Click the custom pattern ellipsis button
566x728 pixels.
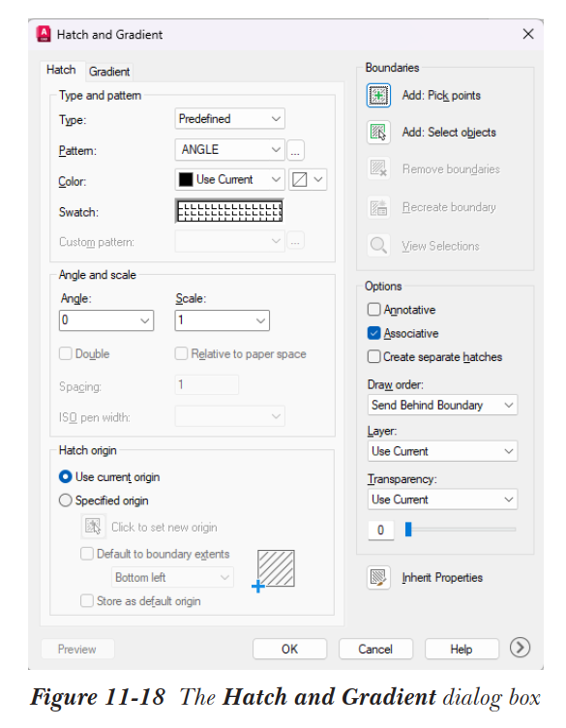coord(295,241)
